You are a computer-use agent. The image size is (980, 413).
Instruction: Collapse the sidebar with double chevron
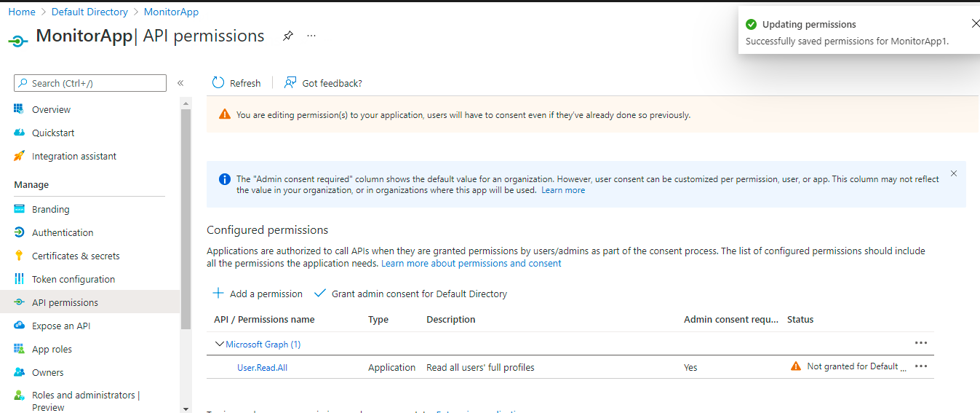point(180,83)
